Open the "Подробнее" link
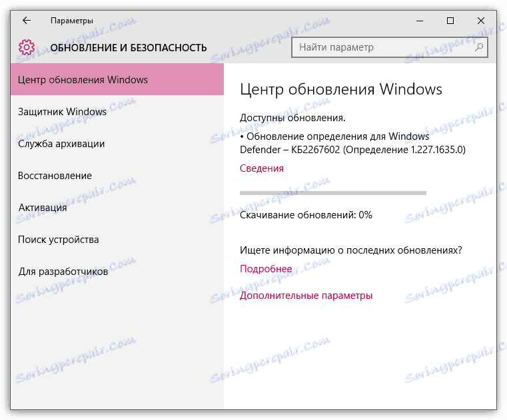The width and height of the screenshot is (507, 420). point(266,269)
